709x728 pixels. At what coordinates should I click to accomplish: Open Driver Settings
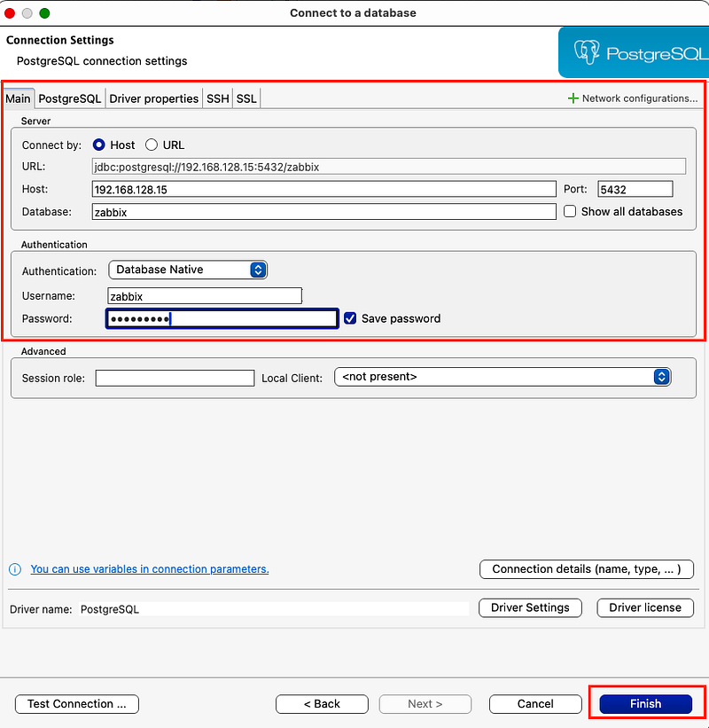pos(530,607)
